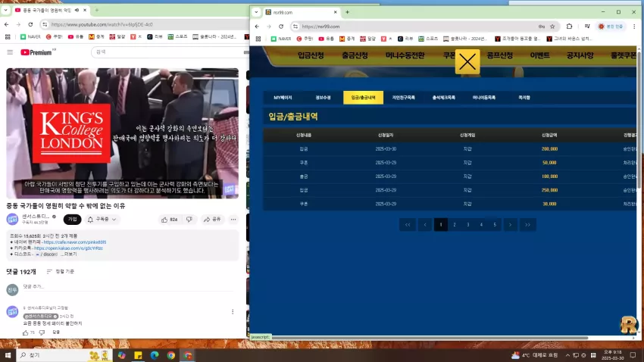The width and height of the screenshot is (644, 362).
Task: Mute the YouTube tab audio icon
Action: point(77,10)
